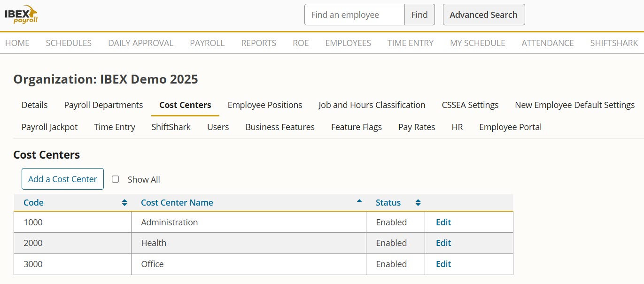Open MY SCHEDULE
The height and width of the screenshot is (284, 644).
478,43
